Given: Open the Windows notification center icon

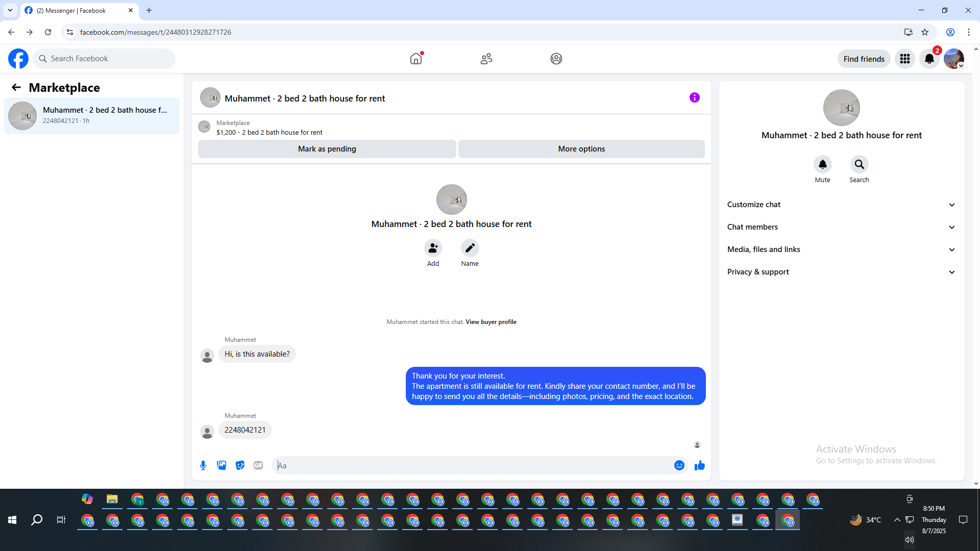Looking at the screenshot, I should tap(963, 520).
